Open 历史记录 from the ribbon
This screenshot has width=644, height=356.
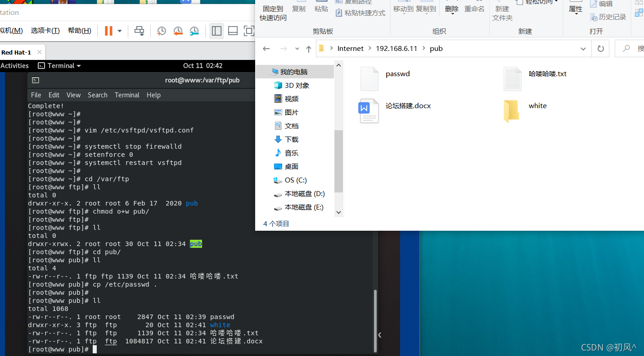pos(611,17)
